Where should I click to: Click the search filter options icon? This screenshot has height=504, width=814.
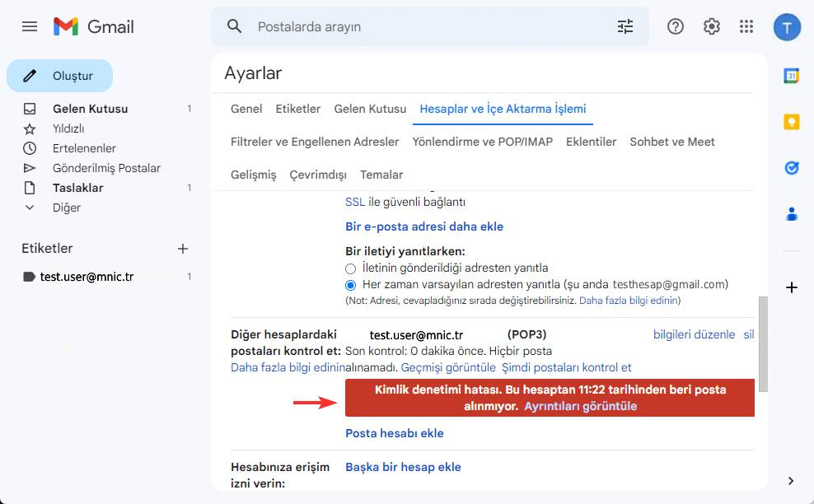coord(625,26)
